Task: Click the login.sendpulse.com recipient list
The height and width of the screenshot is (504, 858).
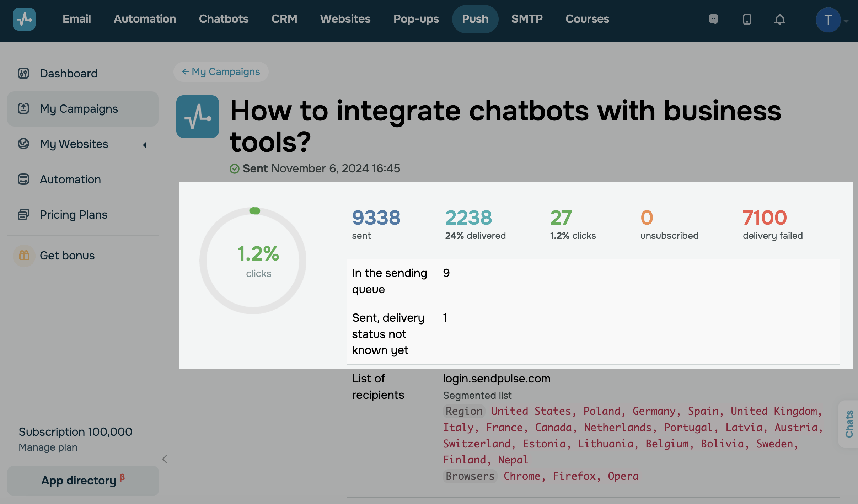Action: click(x=497, y=379)
